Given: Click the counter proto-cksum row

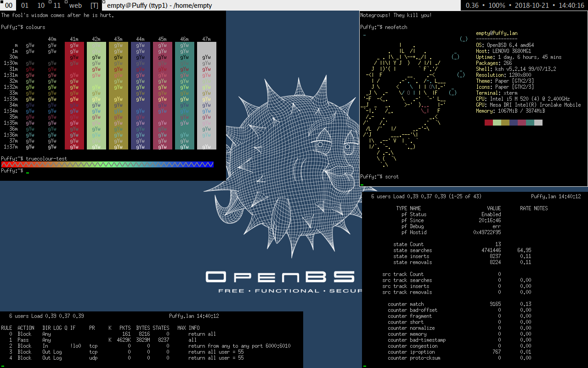Looking at the screenshot, I should tap(459, 358).
